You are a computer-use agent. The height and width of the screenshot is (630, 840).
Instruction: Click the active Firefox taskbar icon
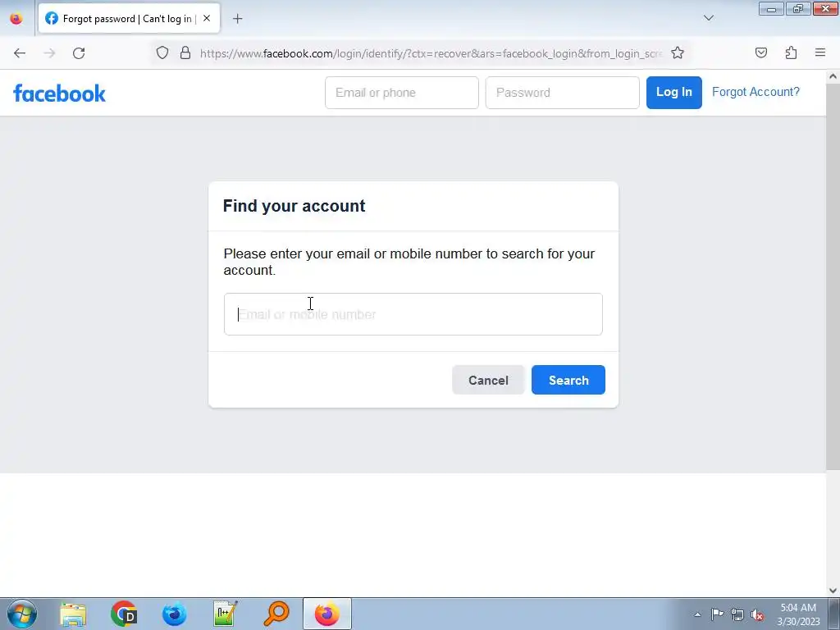pyautogui.click(x=327, y=614)
